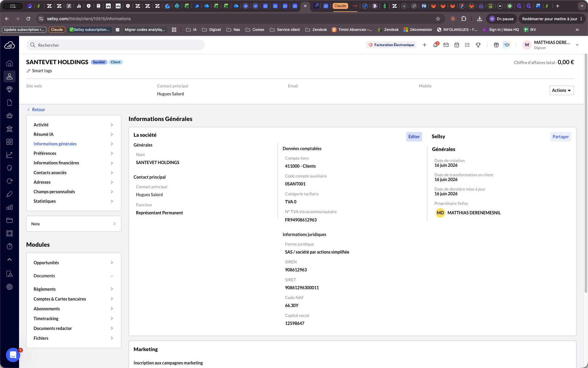Open the notifications bell icon
This screenshot has height=368, width=588.
pos(435,45)
